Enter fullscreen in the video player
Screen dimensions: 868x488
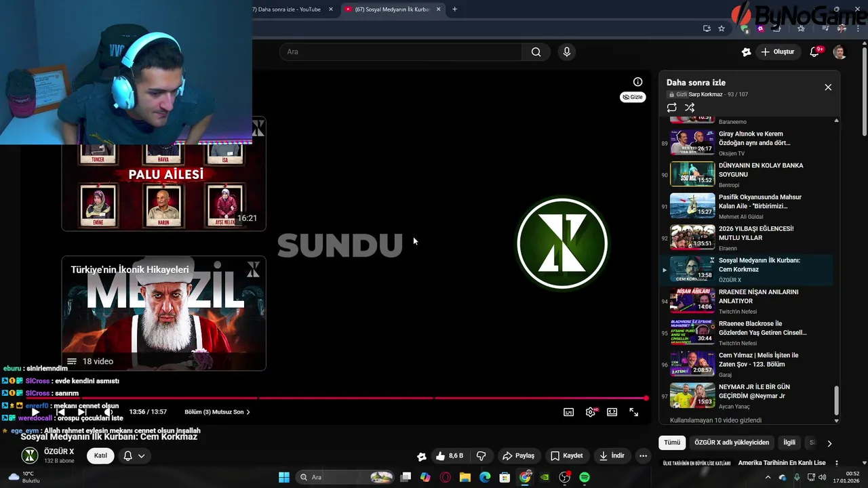[634, 412]
